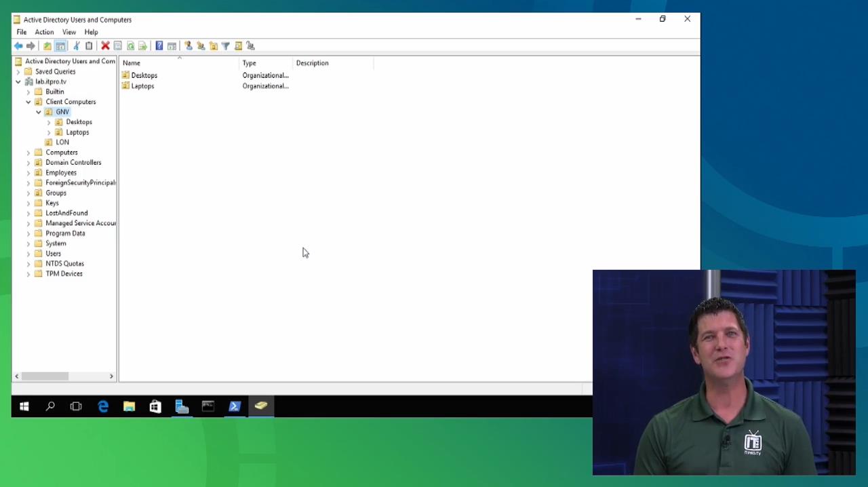The height and width of the screenshot is (487, 868).
Task: Expand the Saved Queries node
Action: click(x=18, y=71)
